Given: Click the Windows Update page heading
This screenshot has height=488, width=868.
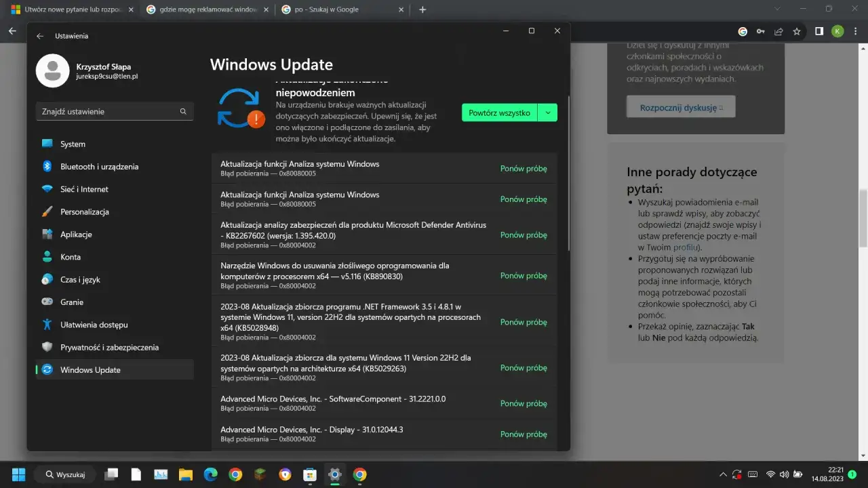Looking at the screenshot, I should [x=271, y=65].
